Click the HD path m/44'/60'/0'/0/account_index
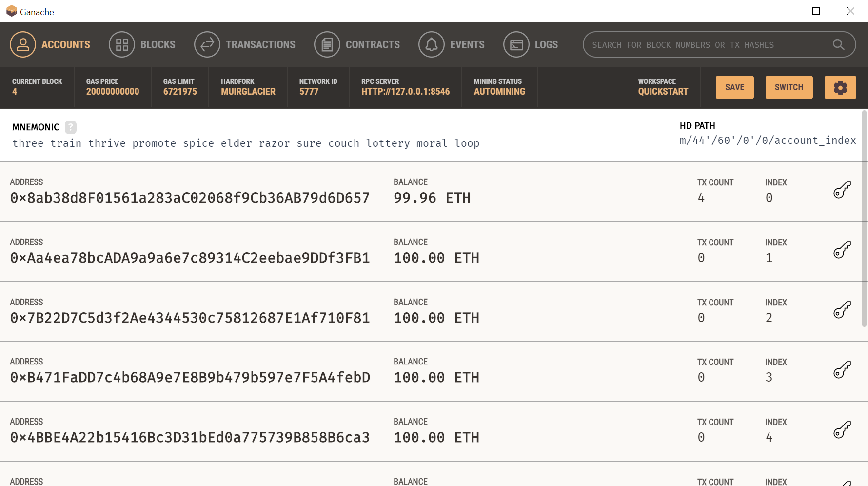Screen dimensions: 868x486 click(768, 141)
